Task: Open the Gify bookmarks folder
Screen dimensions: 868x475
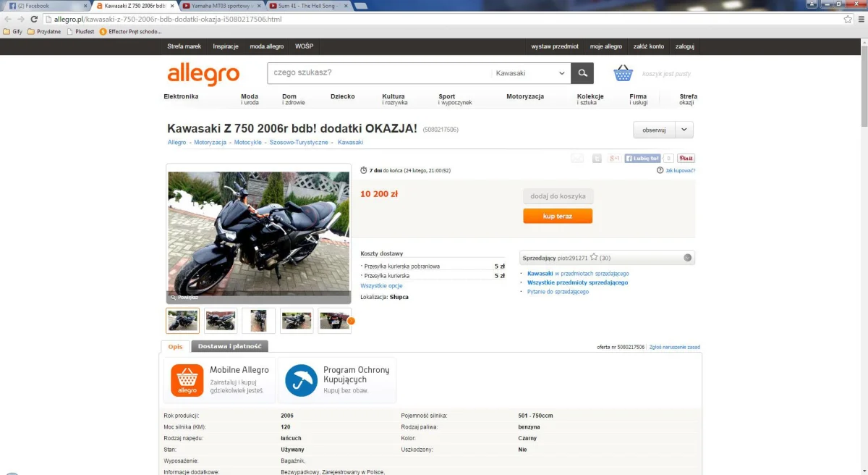Action: [13, 32]
